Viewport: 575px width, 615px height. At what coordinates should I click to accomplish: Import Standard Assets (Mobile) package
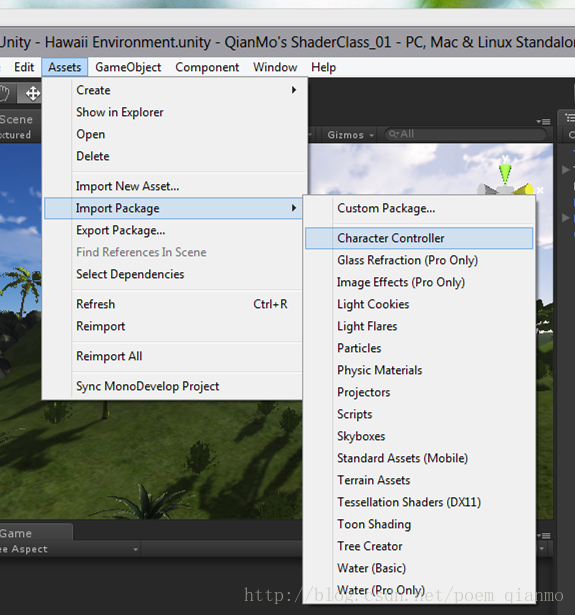click(x=419, y=458)
